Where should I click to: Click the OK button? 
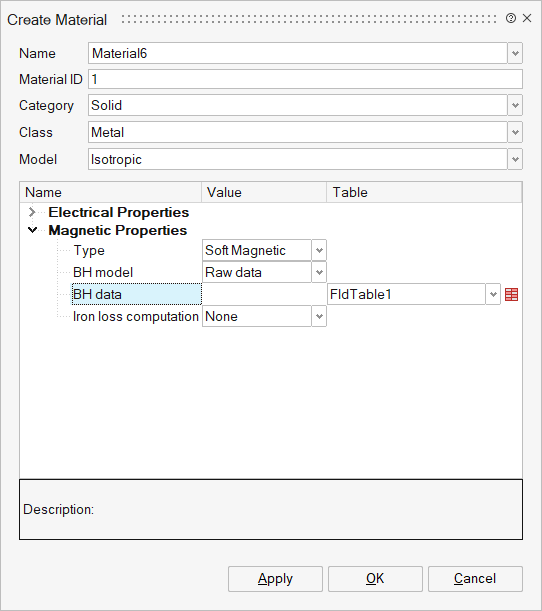[x=375, y=579]
